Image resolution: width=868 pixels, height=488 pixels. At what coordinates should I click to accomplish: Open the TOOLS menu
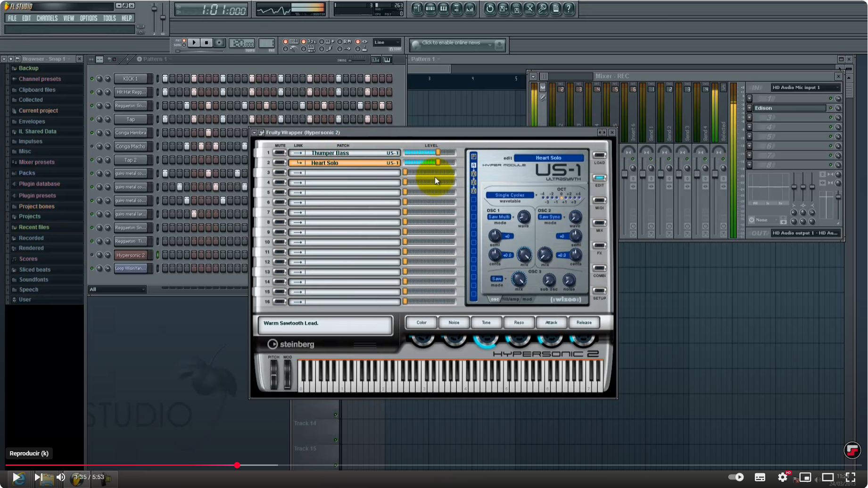pyautogui.click(x=109, y=18)
